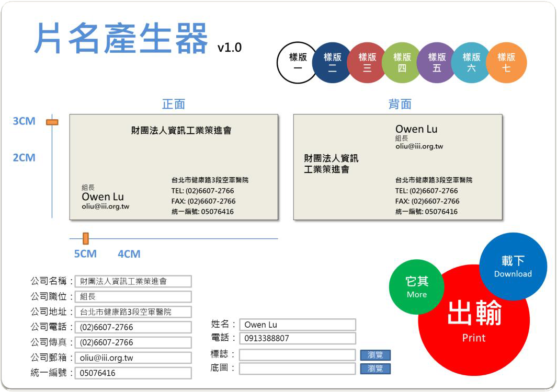The image size is (557, 392).
Task: Focus the 公司名稱 input field
Action: pyautogui.click(x=133, y=281)
